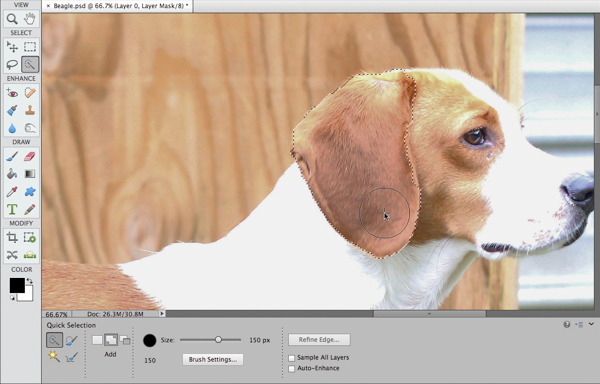Select the Rectangular Marquee tool
600x384 pixels.
coord(30,47)
